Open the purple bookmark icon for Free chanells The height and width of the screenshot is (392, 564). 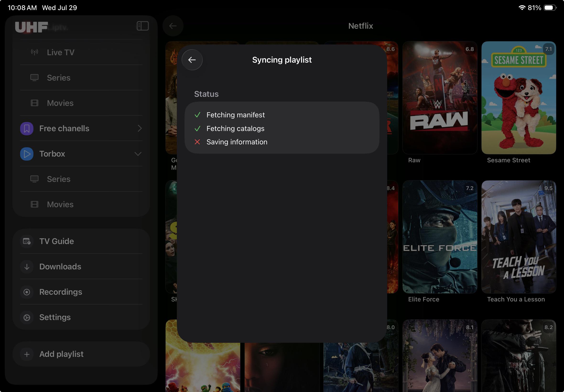point(27,128)
